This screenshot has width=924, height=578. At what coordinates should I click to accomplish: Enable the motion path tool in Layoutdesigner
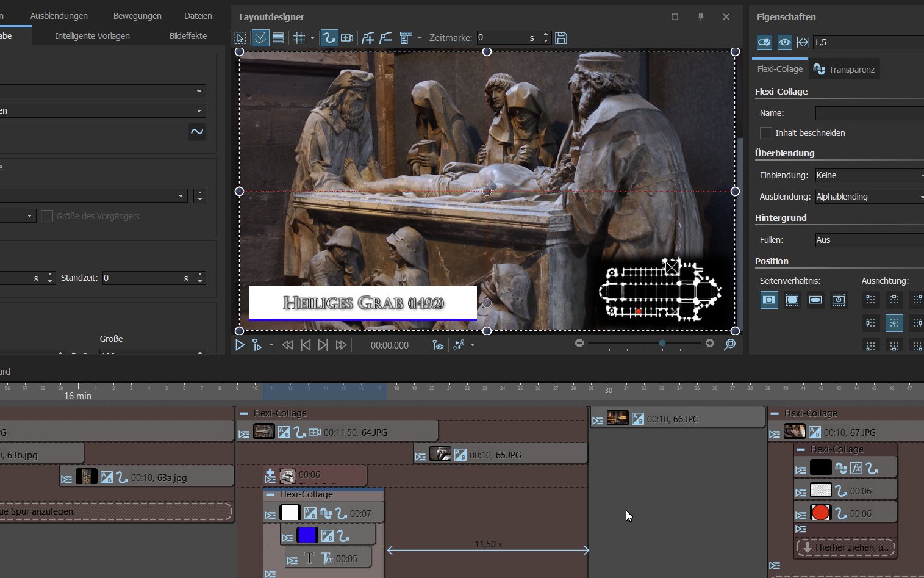coord(329,38)
